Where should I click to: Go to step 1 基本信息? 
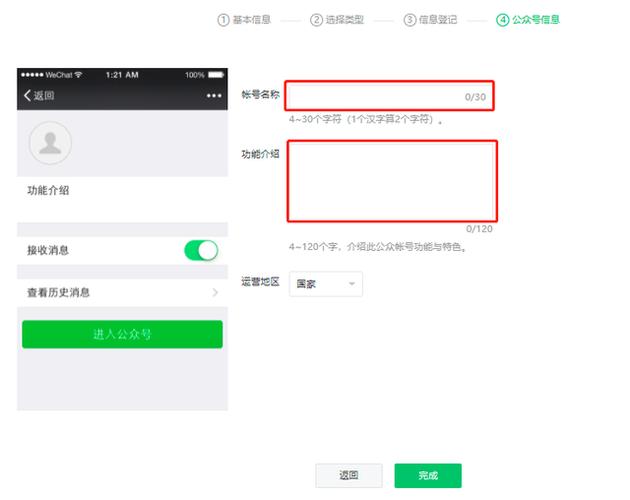(x=244, y=20)
